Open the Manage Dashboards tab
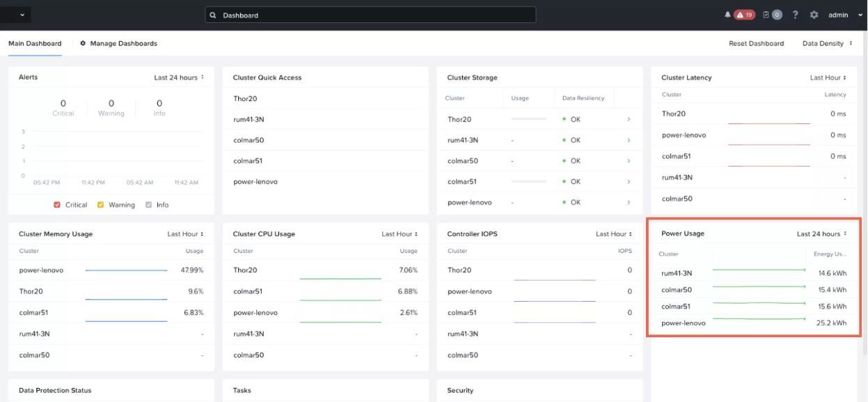868x402 pixels. pyautogui.click(x=119, y=43)
